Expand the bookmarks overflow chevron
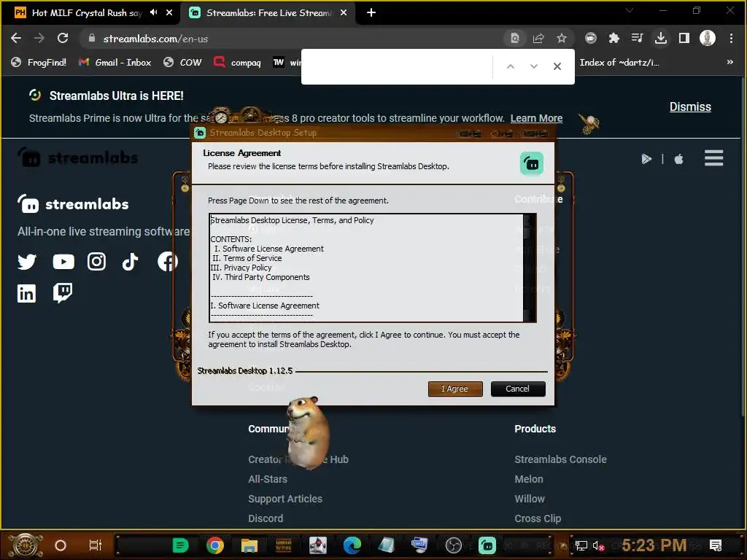747x560 pixels. 729,63
